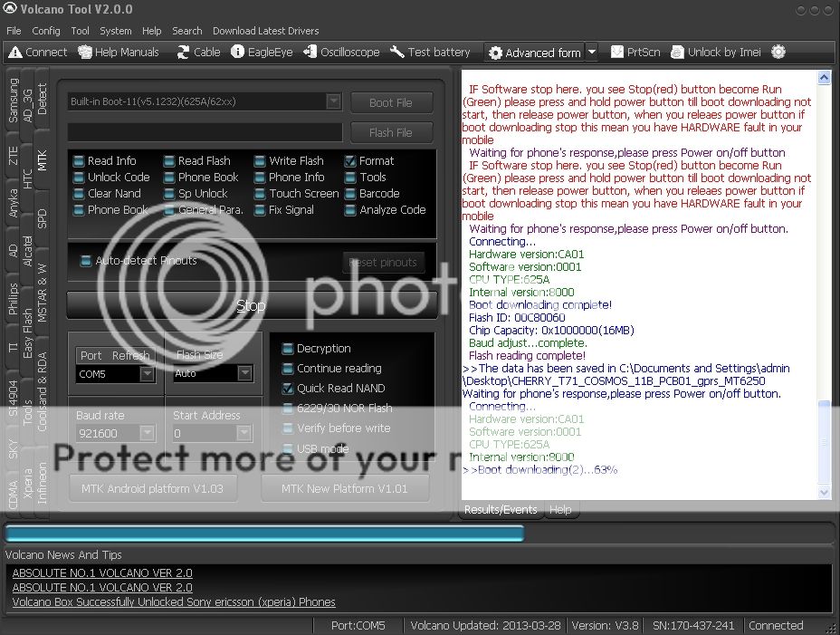Open the Advanced form dropdown arrow
Image resolution: width=840 pixels, height=635 pixels.
(592, 53)
